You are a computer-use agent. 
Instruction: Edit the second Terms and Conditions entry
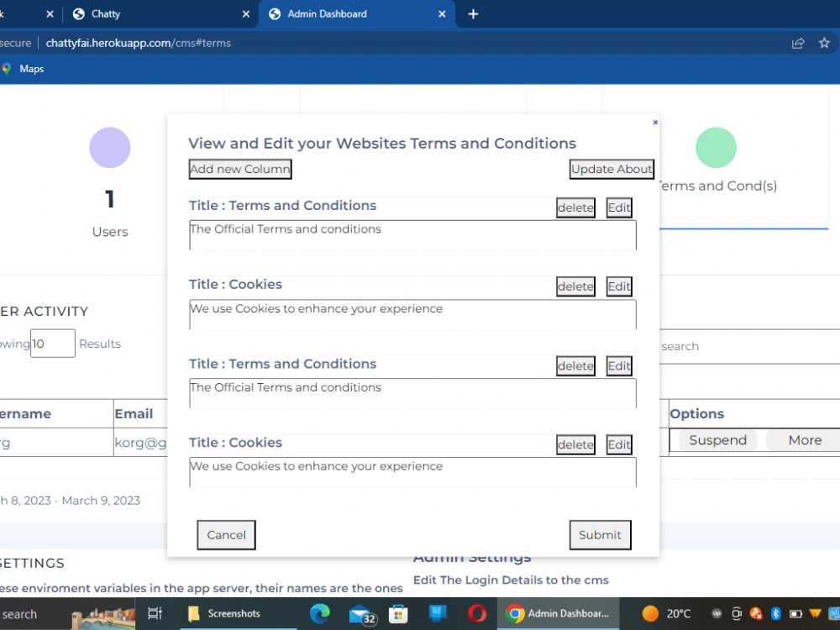click(619, 366)
